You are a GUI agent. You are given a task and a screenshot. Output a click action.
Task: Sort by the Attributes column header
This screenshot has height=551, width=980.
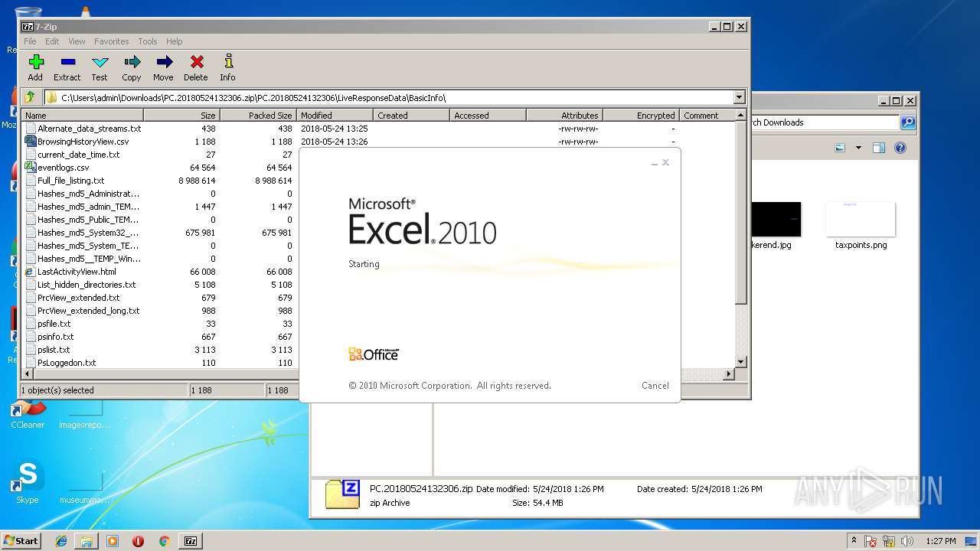564,116
